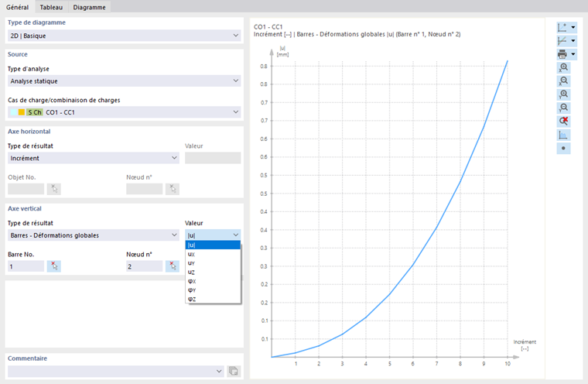Toggle the filled area chart icon
588x384 pixels.
(x=563, y=135)
